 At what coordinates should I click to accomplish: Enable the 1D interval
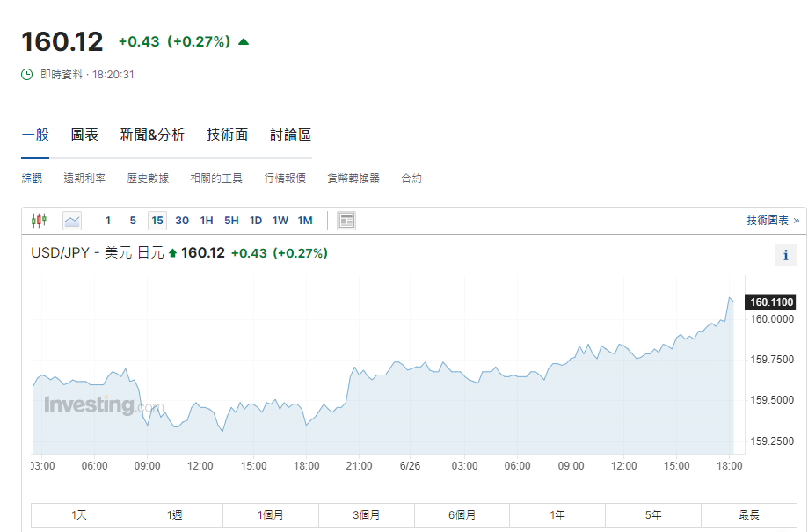click(257, 221)
